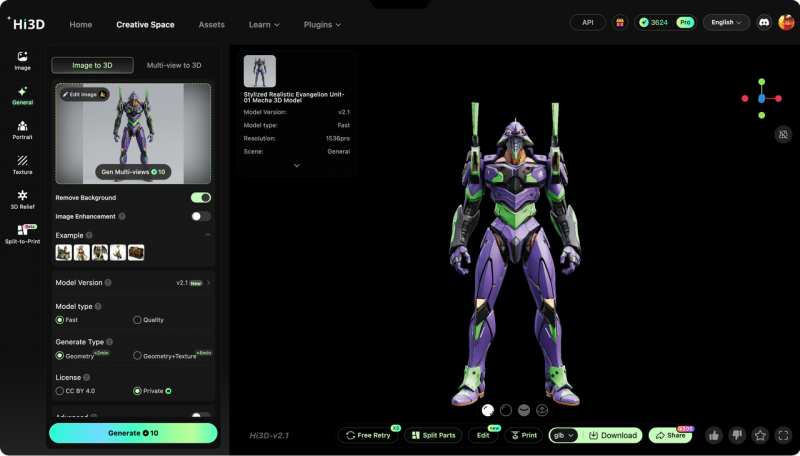Click the Print button
Screen dimensions: 800x456
524,435
